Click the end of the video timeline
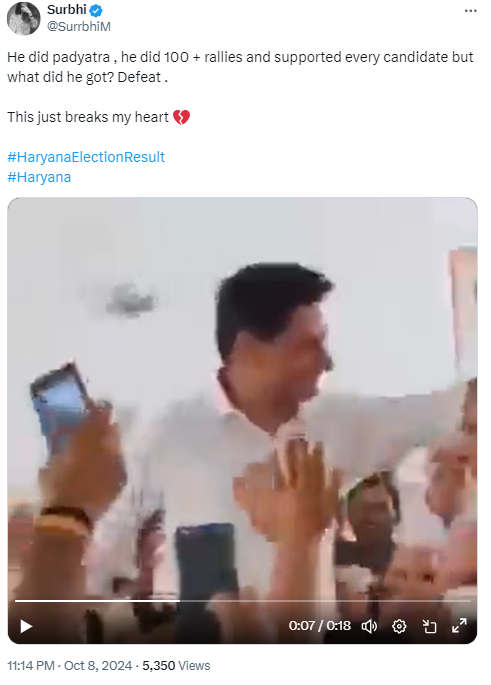Screen dimensions: 491x685 (469, 601)
